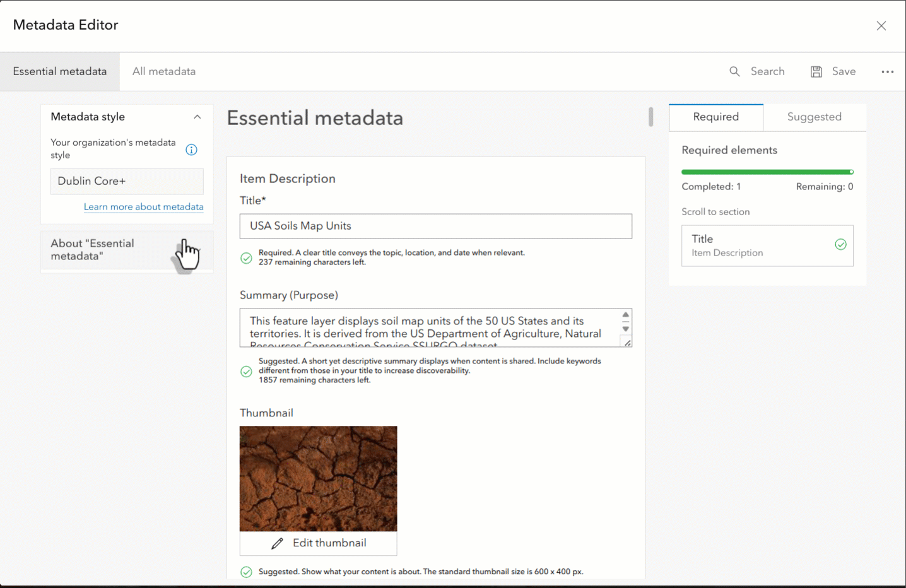
Task: Open the Learn more about metadata link
Action: point(143,207)
